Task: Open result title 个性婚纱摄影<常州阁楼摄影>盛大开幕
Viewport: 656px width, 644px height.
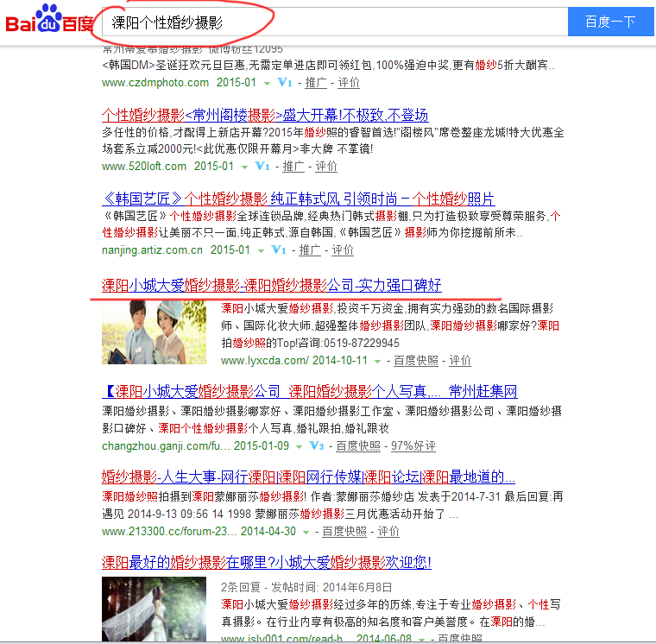Action: (265, 115)
